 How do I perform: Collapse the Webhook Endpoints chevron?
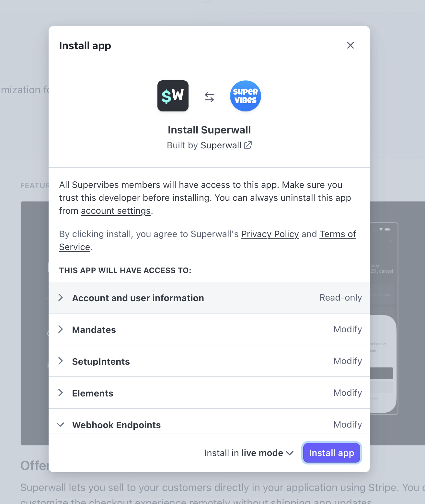pyautogui.click(x=61, y=425)
